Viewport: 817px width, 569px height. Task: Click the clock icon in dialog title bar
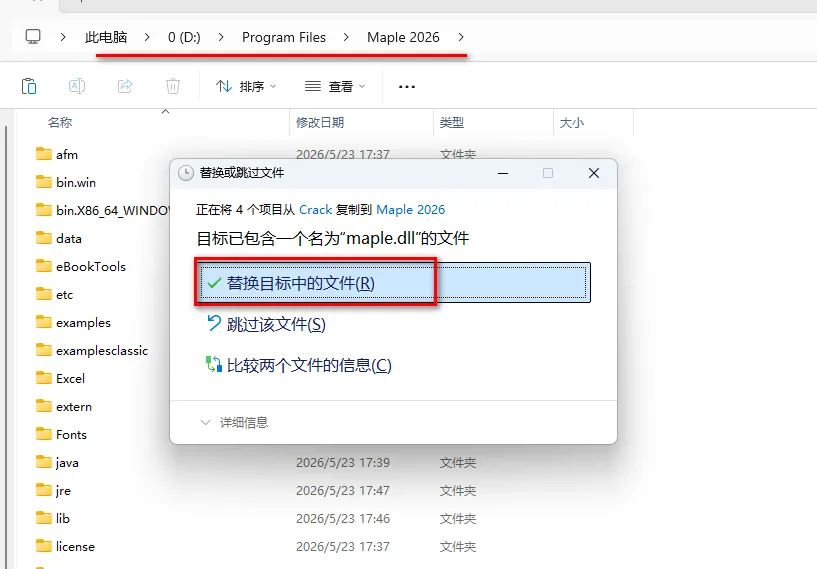pyautogui.click(x=186, y=173)
